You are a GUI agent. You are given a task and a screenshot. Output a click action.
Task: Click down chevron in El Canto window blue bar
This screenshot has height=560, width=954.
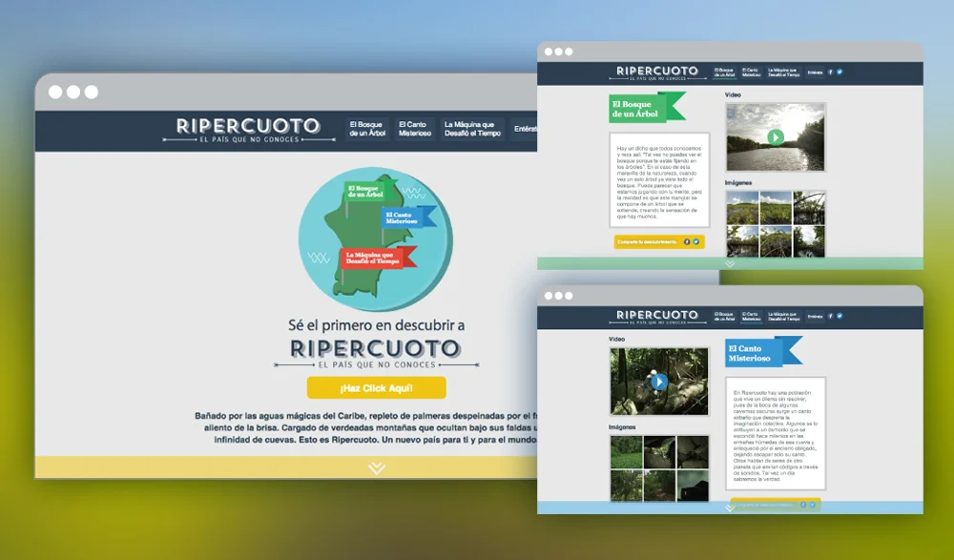[x=730, y=508]
